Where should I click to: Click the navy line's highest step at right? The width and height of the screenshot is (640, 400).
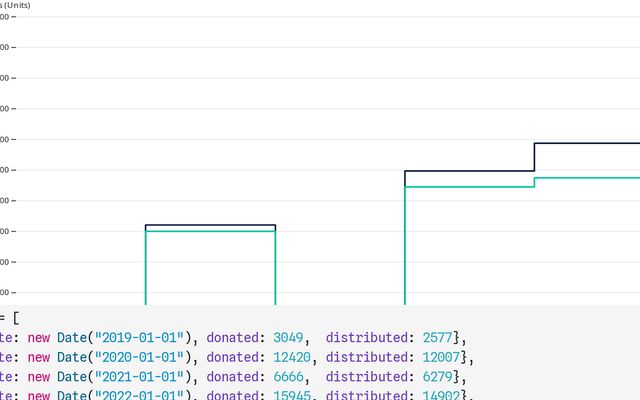pos(587,143)
